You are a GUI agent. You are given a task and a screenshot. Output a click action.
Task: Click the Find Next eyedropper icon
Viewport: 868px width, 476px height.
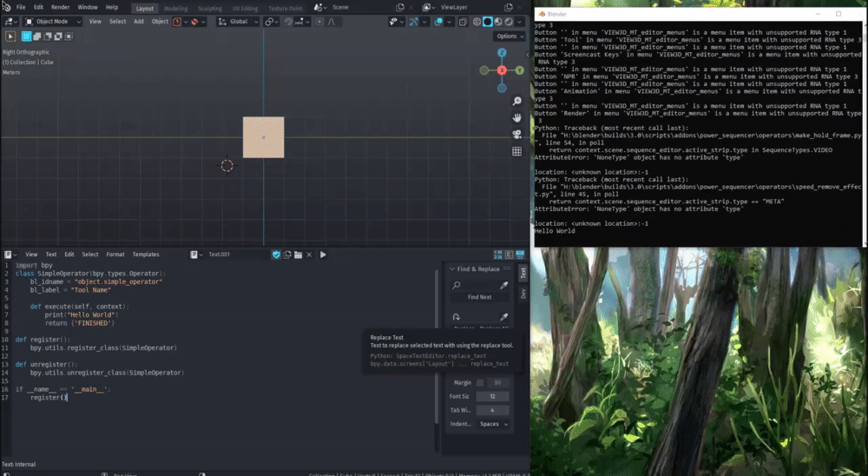click(x=504, y=285)
